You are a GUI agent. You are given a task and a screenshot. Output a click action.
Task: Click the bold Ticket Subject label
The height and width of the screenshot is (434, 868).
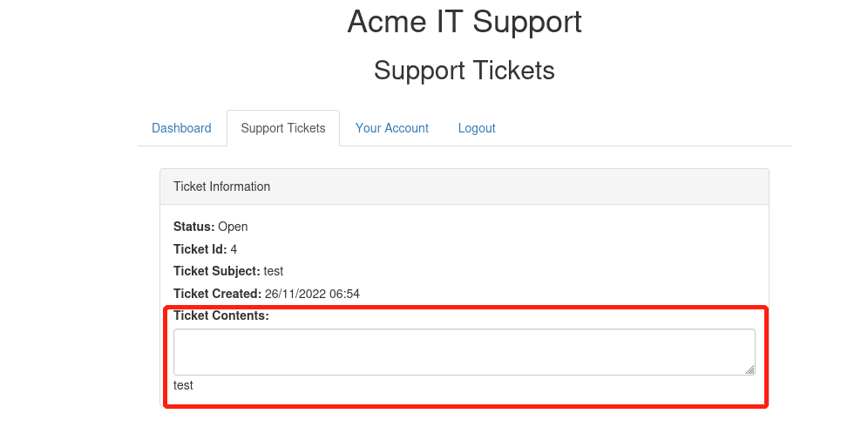click(x=216, y=271)
